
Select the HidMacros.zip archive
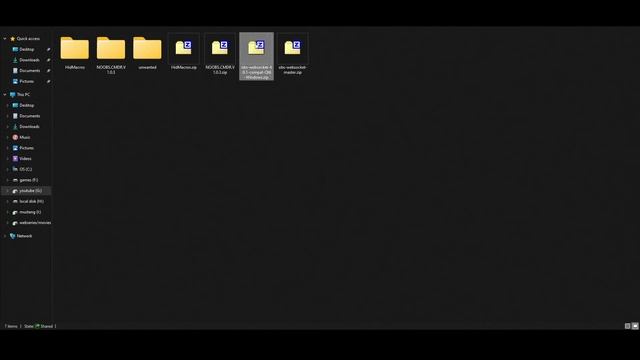click(184, 52)
